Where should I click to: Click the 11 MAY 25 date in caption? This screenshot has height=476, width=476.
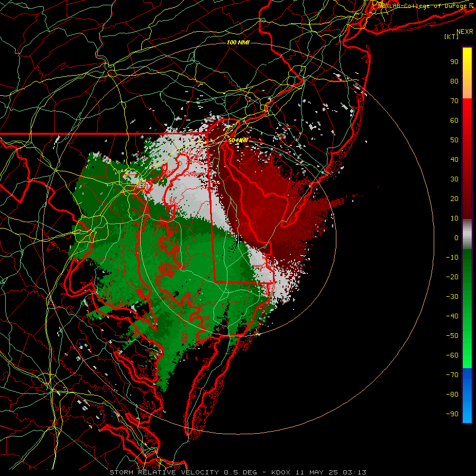(x=317, y=472)
